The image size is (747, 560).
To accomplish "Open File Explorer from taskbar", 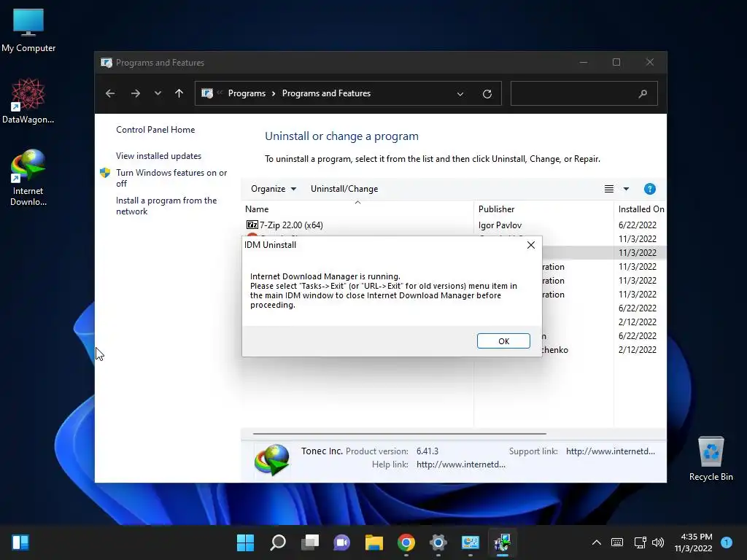I will coord(374,542).
